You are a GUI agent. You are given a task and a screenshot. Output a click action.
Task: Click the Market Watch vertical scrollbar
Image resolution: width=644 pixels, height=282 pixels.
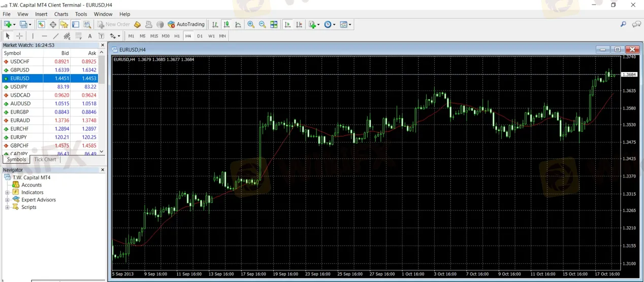[102, 101]
